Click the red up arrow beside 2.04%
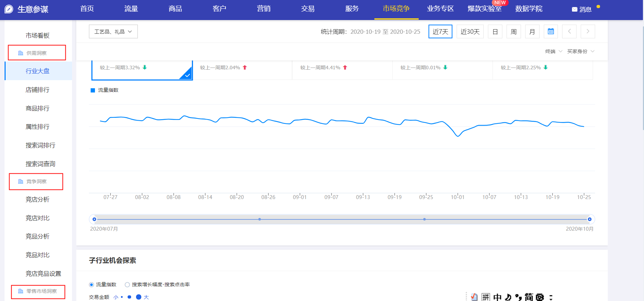644x301 pixels. coord(245,67)
